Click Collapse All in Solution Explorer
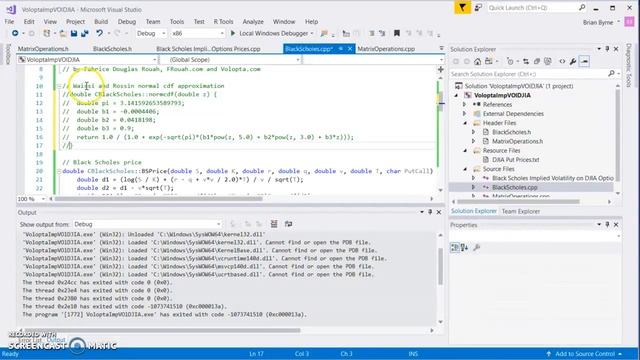This screenshot has width=640, height=360. coord(537,62)
